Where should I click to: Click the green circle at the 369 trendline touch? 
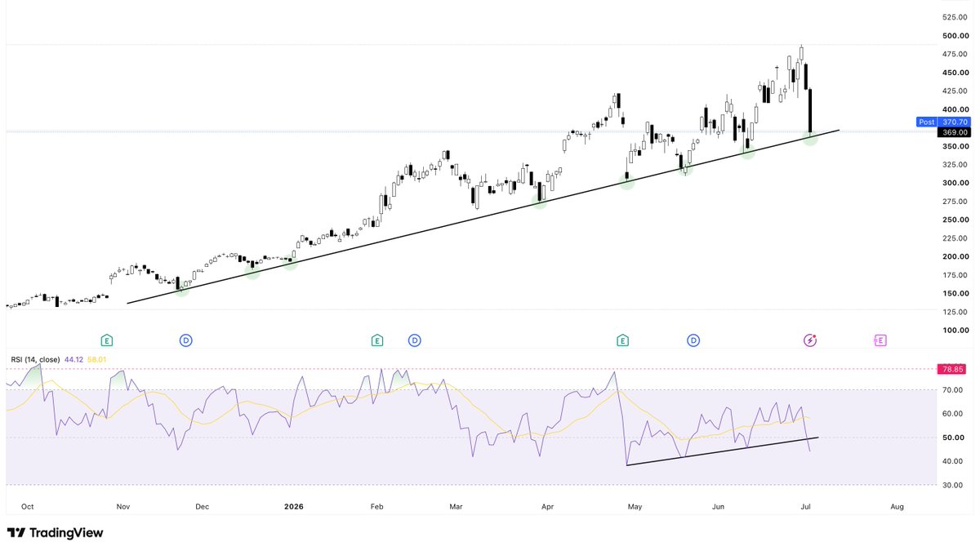810,138
